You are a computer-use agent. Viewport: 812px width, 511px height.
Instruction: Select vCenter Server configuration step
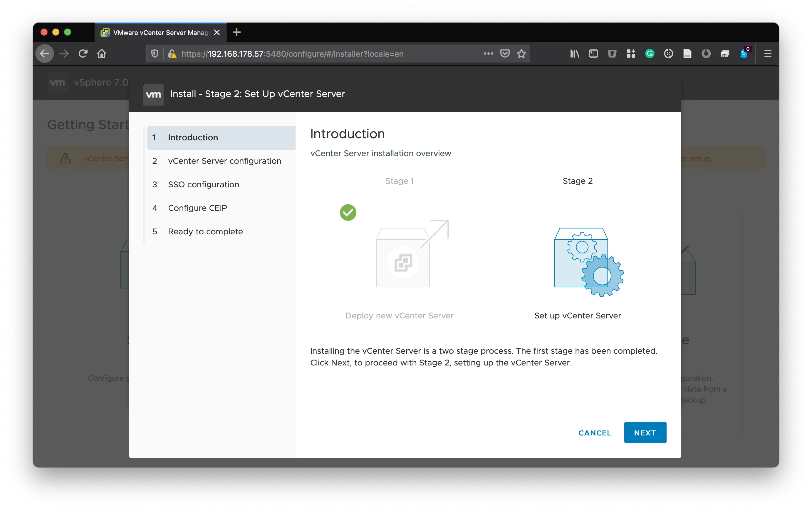224,161
